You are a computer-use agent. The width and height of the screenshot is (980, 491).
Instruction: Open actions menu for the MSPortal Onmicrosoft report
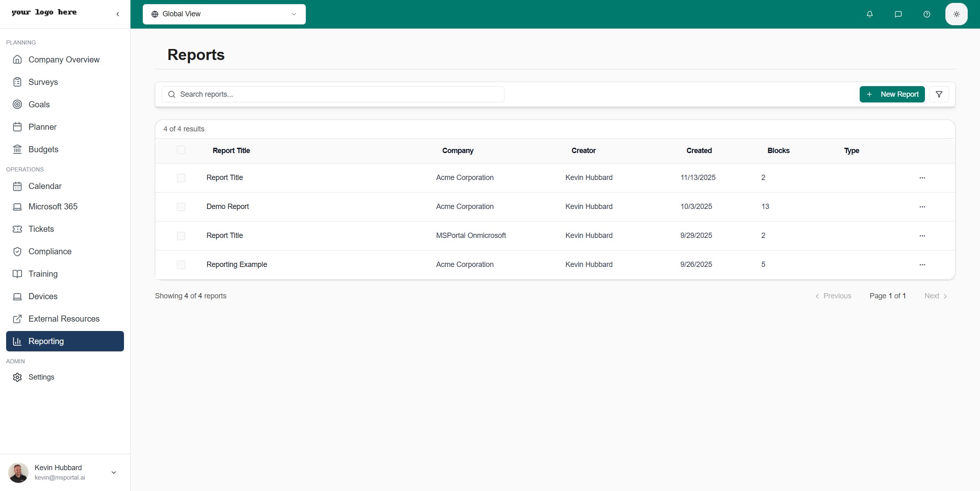pos(922,236)
